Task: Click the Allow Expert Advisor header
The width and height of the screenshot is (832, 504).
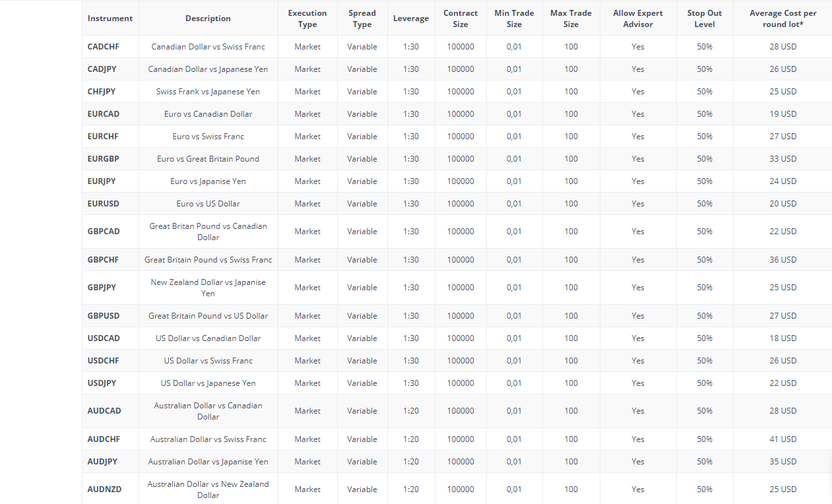Action: point(638,18)
